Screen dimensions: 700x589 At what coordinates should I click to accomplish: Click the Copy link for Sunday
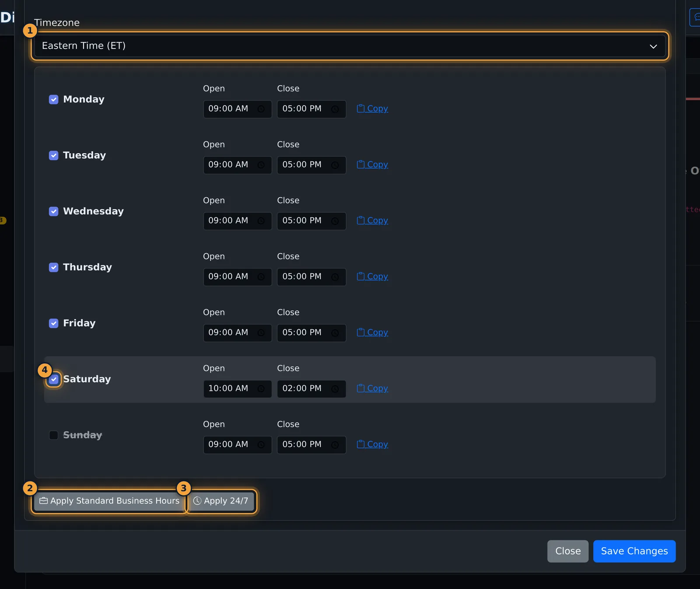pyautogui.click(x=372, y=444)
